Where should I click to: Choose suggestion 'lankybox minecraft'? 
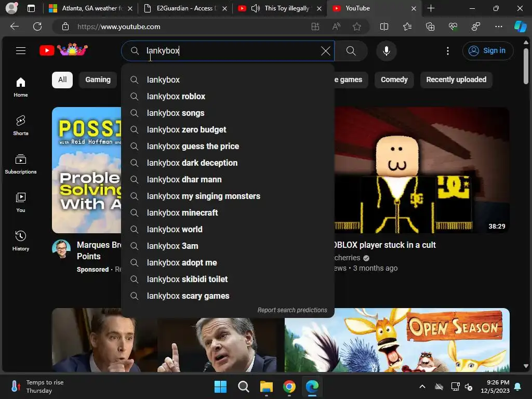coord(228,212)
